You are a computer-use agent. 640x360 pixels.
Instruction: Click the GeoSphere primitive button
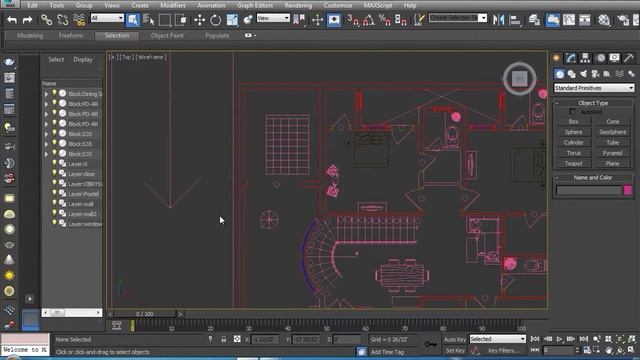(612, 132)
